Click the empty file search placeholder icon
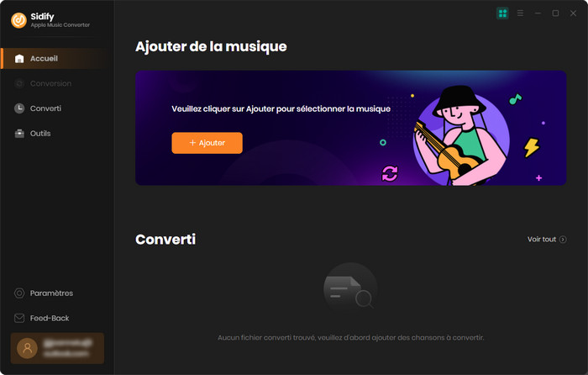Screen dimensions: 588x375 click(x=350, y=289)
